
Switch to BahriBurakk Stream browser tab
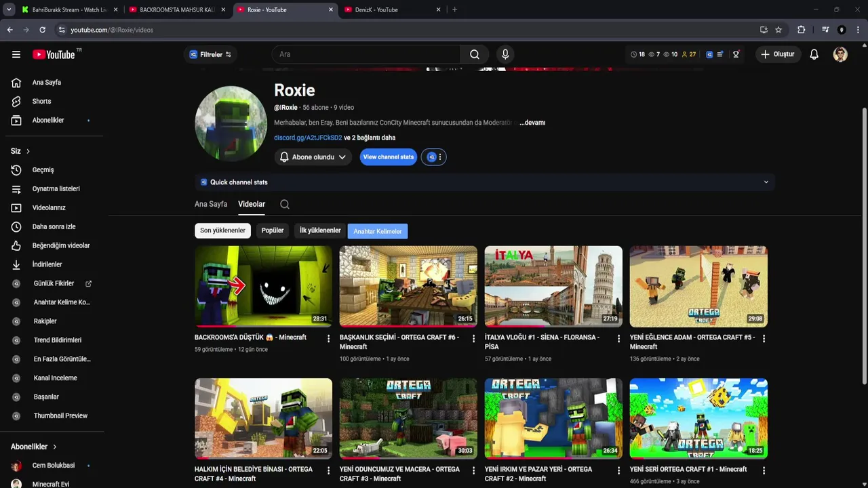[x=70, y=9]
